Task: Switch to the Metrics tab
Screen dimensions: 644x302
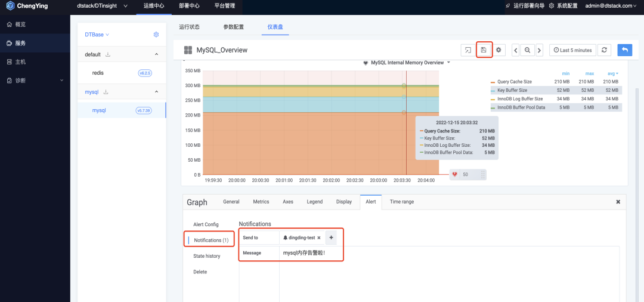Action: click(261, 202)
